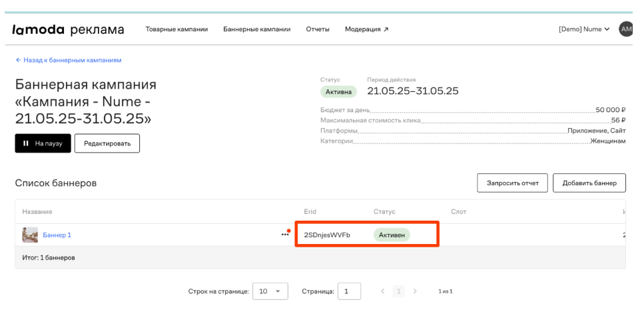Open the Баннерные кампании menu item

tap(256, 29)
